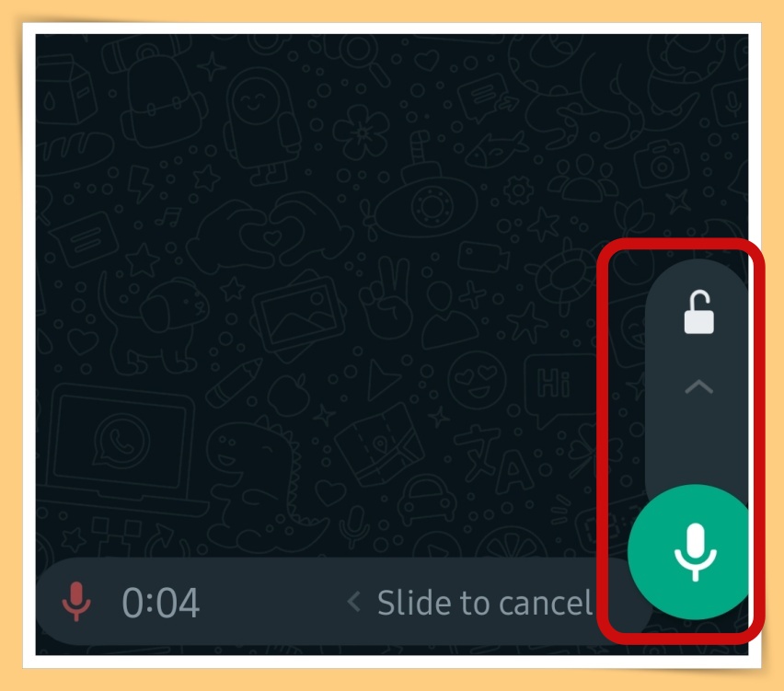Viewport: 784px width, 691px height.
Task: Click the landscape photo frame doodle
Action: [x=298, y=315]
